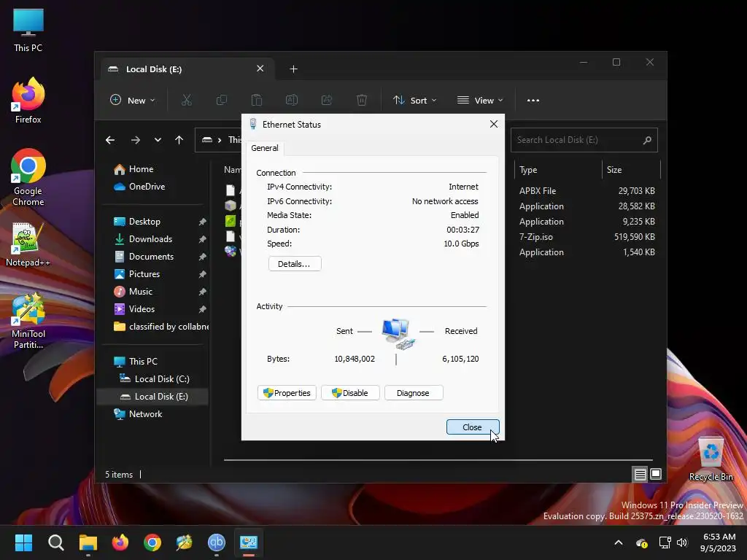The height and width of the screenshot is (560, 747).
Task: Expand the recent locations chevron in Explorer
Action: [158, 140]
